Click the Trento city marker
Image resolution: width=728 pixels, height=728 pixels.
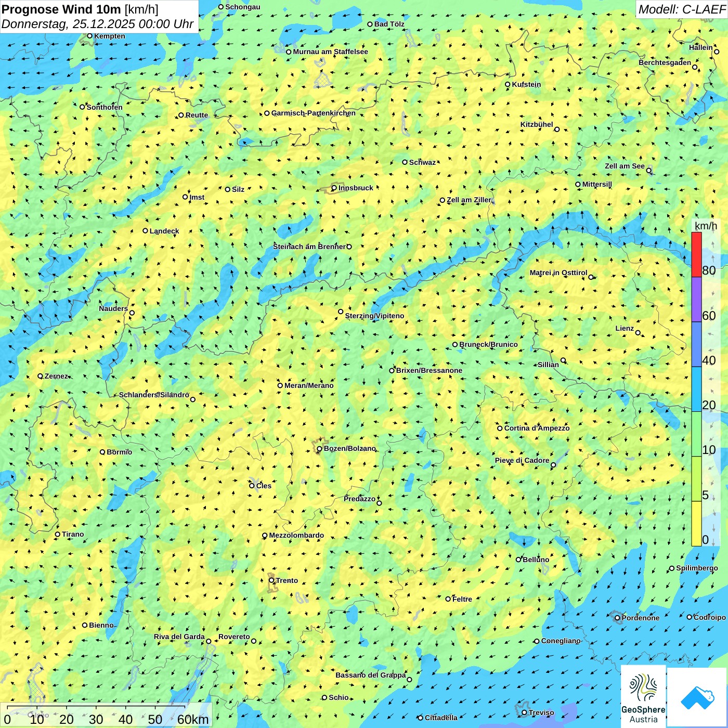click(x=271, y=580)
